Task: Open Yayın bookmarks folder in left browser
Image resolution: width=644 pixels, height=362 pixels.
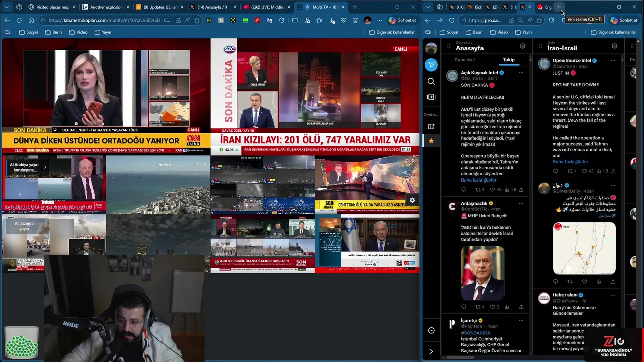Action: pyautogui.click(x=103, y=32)
